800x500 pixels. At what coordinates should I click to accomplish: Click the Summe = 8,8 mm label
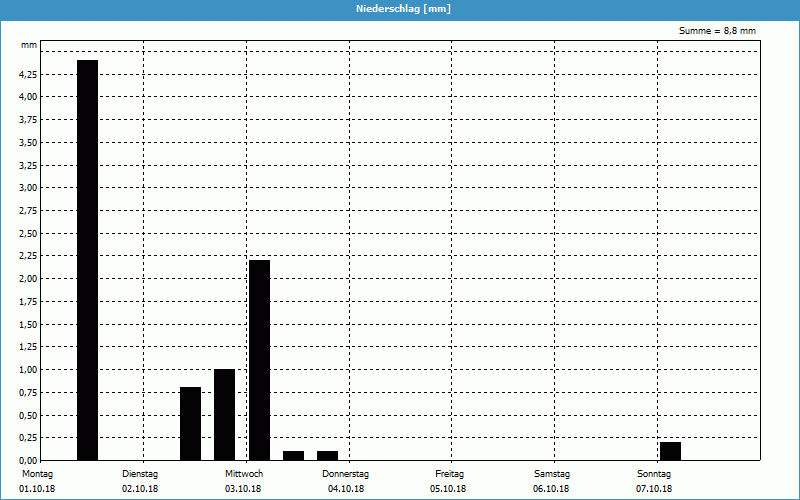717,31
